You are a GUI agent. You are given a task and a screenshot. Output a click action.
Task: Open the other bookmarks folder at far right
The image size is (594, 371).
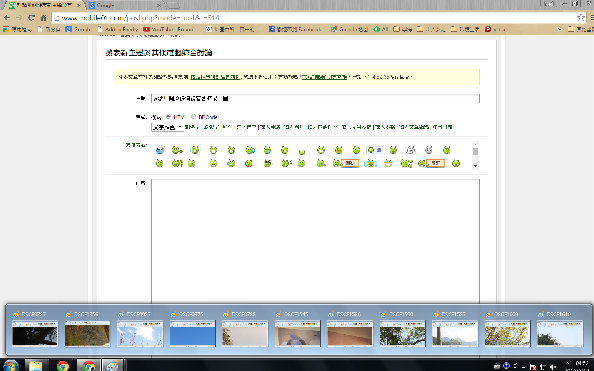(x=580, y=29)
